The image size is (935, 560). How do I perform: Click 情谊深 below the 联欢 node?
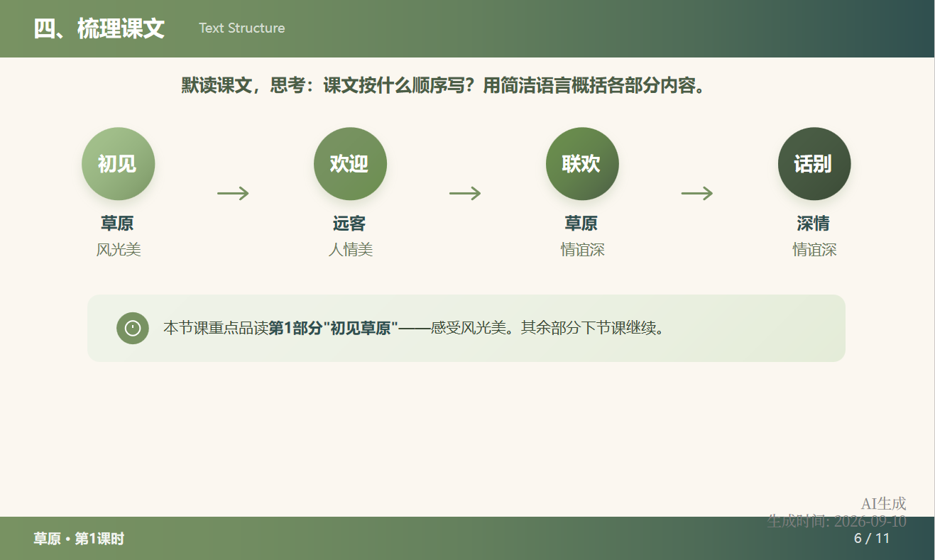pos(583,250)
